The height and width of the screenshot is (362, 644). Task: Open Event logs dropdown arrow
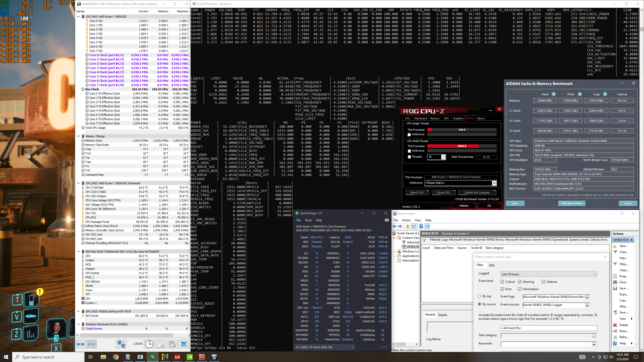[587, 297]
